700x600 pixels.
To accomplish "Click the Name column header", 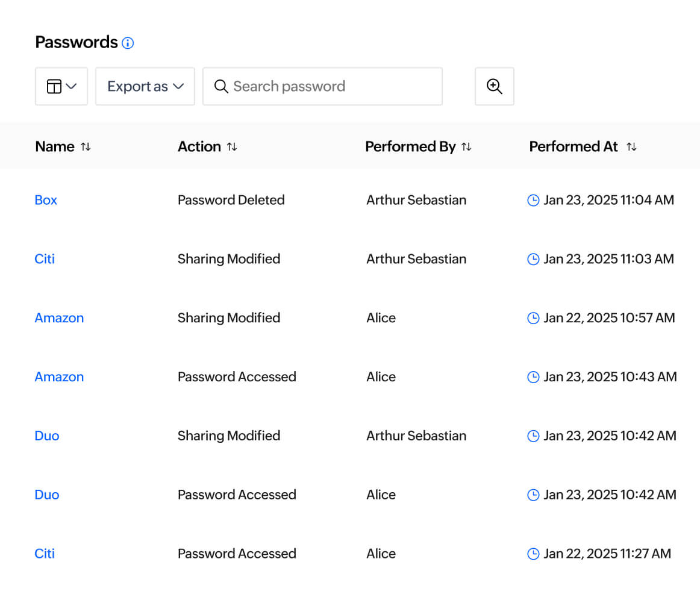I will (55, 146).
